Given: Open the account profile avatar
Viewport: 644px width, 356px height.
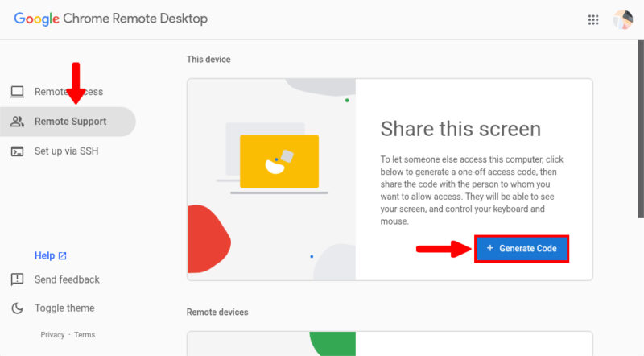Looking at the screenshot, I should click(x=622, y=19).
